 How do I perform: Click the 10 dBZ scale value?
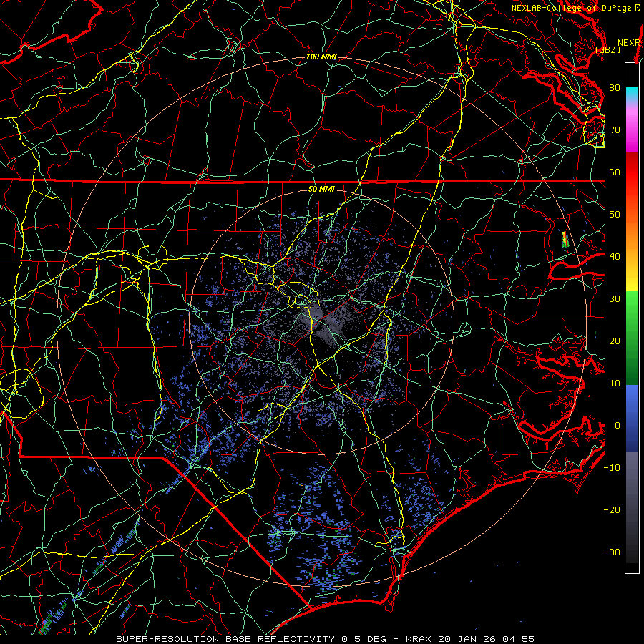tap(615, 384)
